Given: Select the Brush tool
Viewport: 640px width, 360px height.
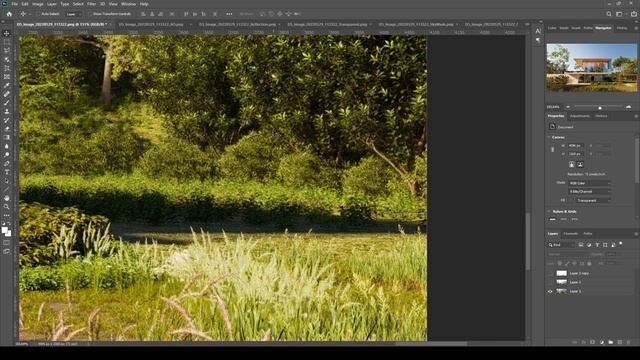Looking at the screenshot, I should click(x=7, y=103).
